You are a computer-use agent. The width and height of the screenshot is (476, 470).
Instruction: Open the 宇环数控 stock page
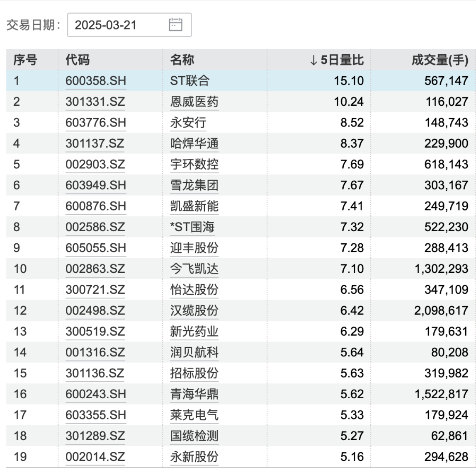(194, 165)
